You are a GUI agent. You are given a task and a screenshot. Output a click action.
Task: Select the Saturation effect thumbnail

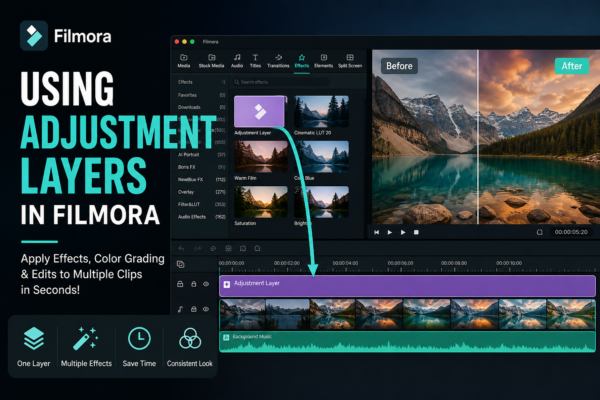point(261,202)
